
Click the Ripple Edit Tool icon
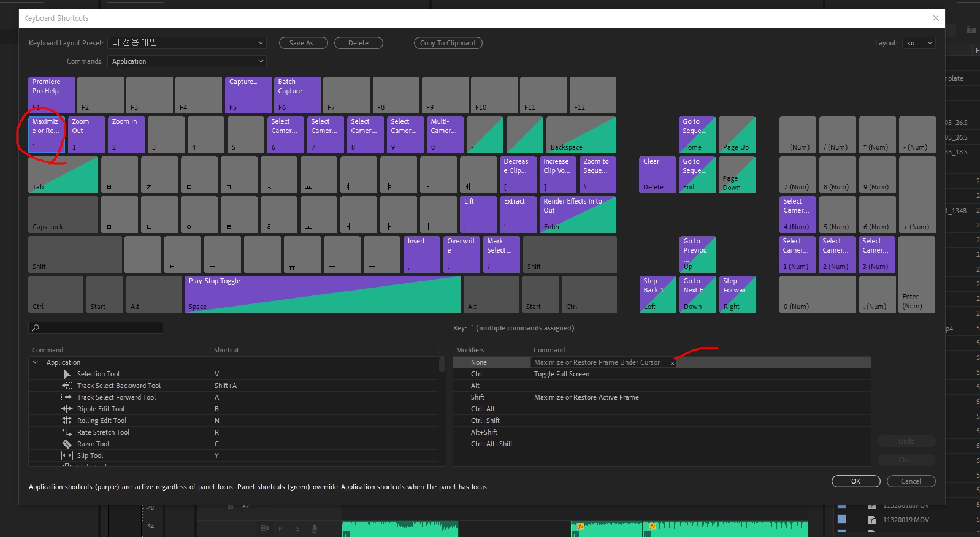(67, 409)
